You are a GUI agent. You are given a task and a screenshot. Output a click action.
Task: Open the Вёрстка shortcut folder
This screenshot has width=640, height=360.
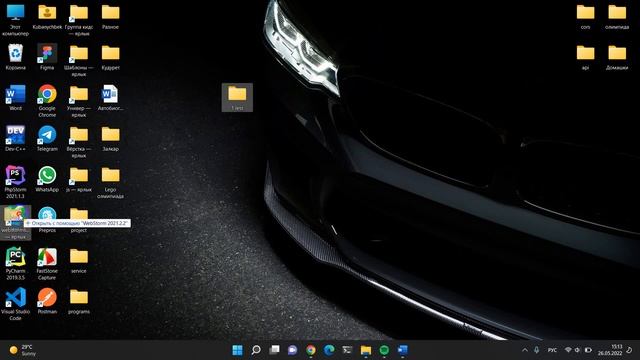pos(79,142)
